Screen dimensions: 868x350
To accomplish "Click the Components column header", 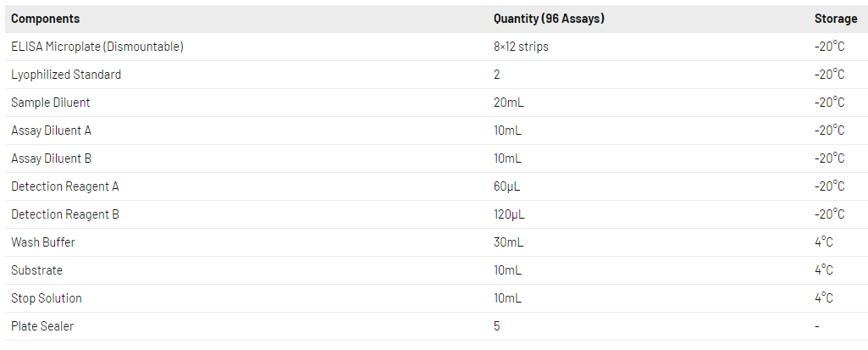I will coord(46,19).
